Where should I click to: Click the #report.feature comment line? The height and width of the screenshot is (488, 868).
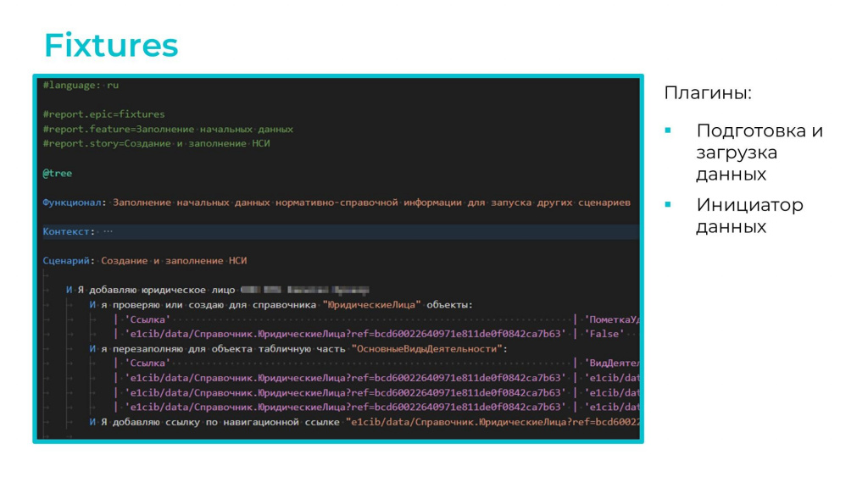[x=168, y=129]
